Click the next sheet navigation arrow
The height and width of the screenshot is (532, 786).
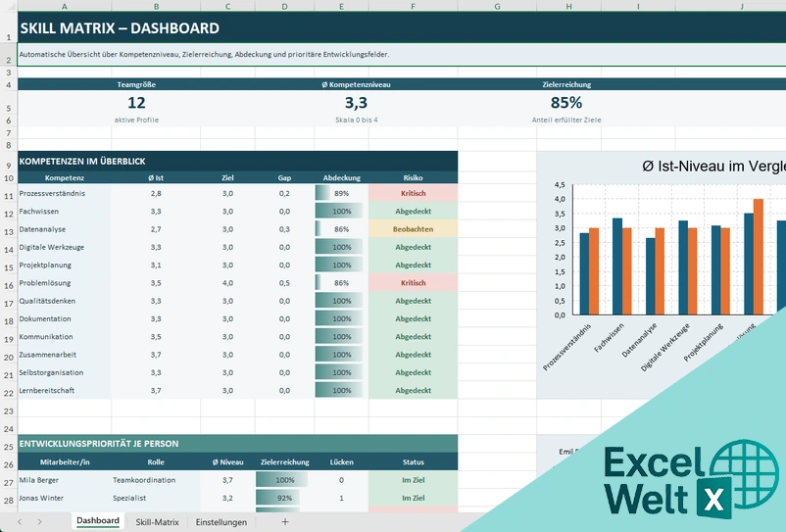39,522
